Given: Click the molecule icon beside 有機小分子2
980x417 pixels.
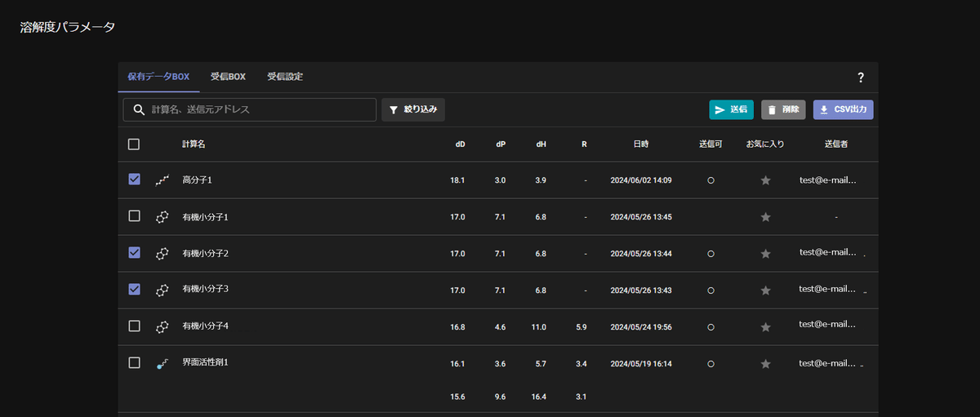Looking at the screenshot, I should coord(163,254).
